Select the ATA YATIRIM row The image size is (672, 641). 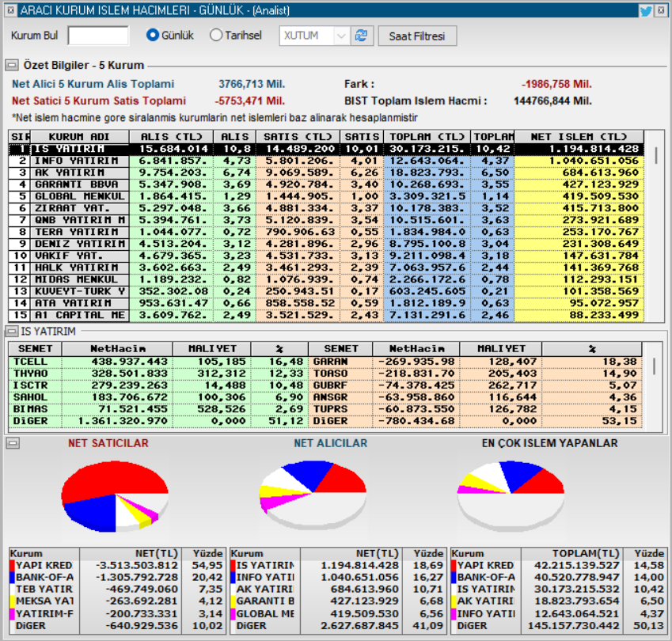pos(326,303)
